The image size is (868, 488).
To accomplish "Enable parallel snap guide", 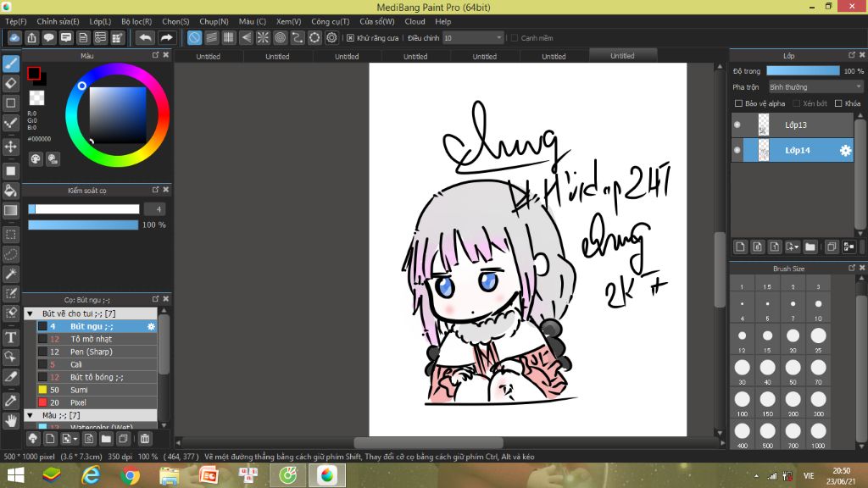I will coord(211,37).
